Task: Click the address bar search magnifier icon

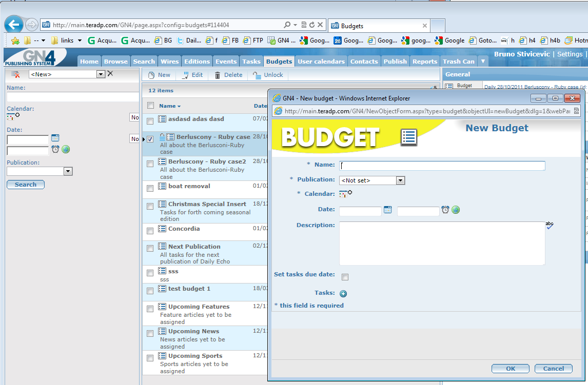Action: click(287, 25)
